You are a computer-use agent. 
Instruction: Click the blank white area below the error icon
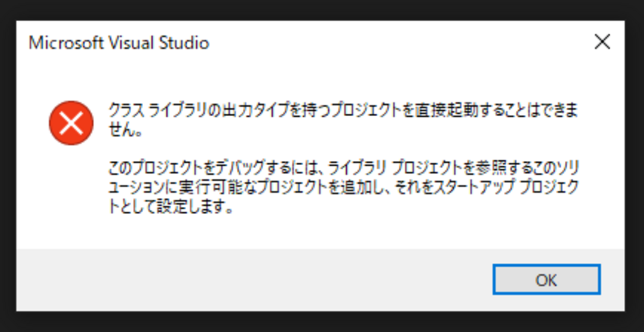(71, 198)
